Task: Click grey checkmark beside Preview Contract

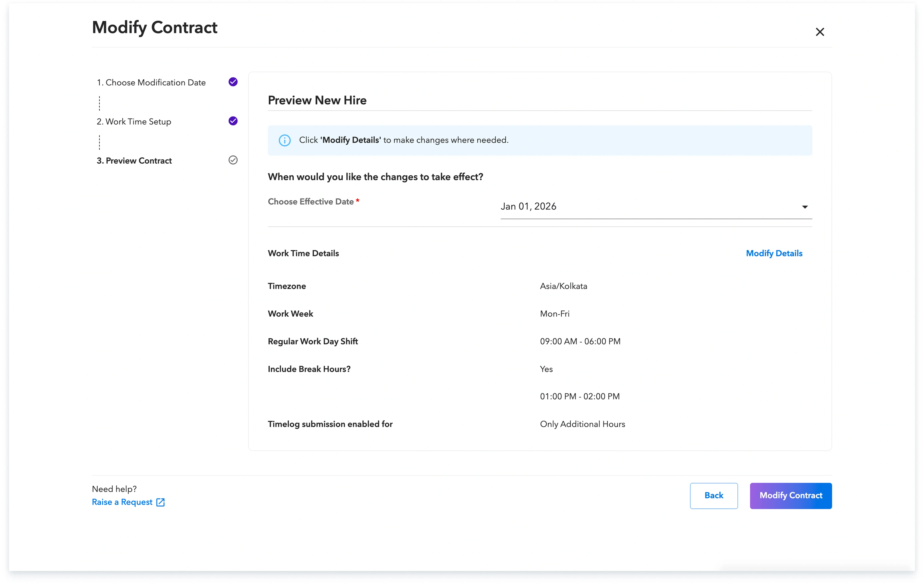Action: (x=233, y=160)
